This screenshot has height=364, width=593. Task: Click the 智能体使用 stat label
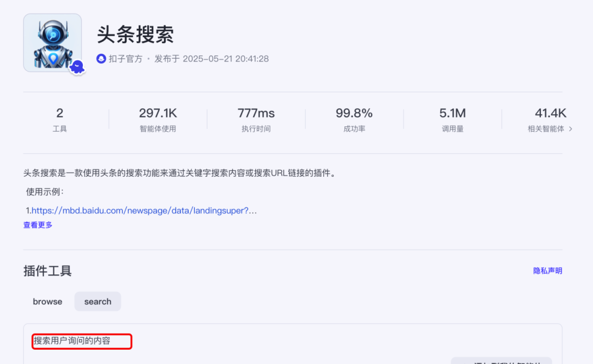click(x=158, y=129)
